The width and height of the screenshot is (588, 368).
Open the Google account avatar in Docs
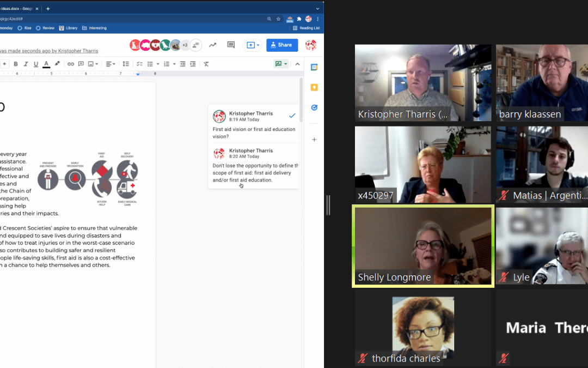pos(310,45)
